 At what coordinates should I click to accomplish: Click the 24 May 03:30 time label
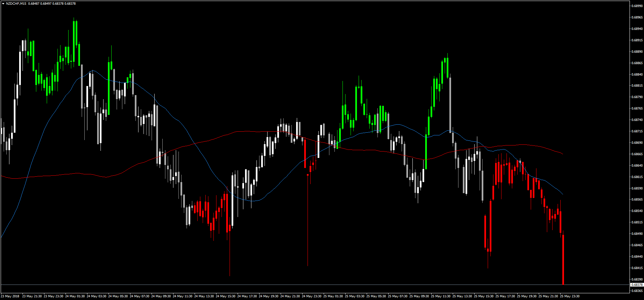96,296
